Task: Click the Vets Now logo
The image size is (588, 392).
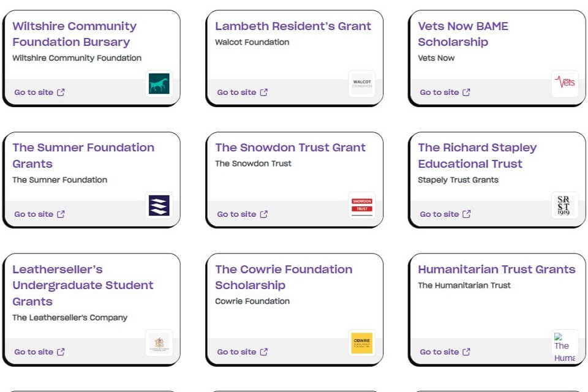Action: click(564, 84)
